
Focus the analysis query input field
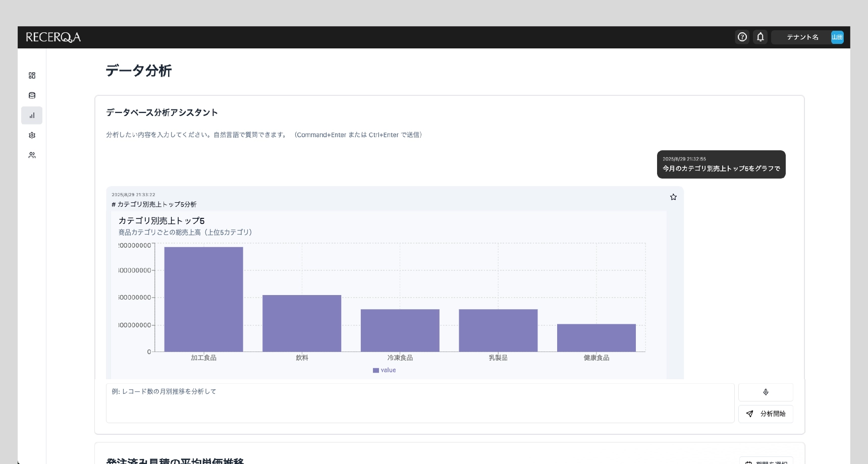point(419,403)
